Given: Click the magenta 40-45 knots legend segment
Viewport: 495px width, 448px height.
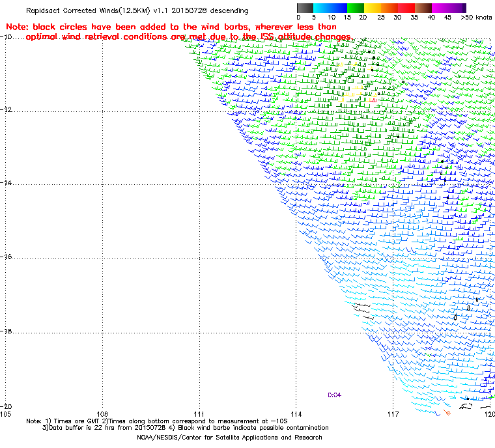Looking at the screenshot, I should tap(441, 8).
